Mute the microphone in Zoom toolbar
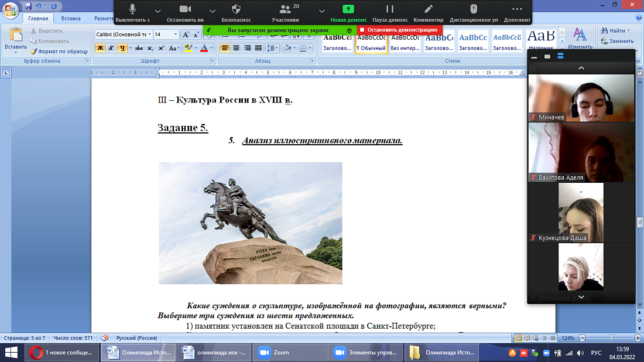The image size is (644, 362). point(132,12)
